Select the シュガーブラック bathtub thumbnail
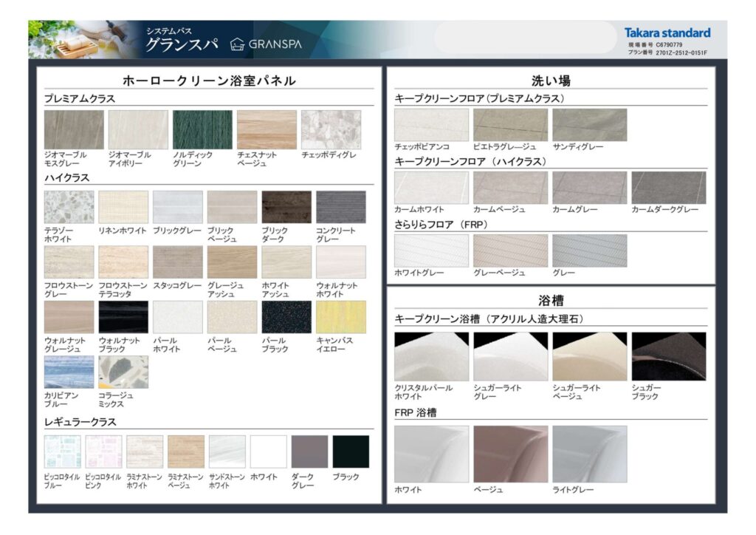The width and height of the screenshot is (756, 535). pos(668,356)
